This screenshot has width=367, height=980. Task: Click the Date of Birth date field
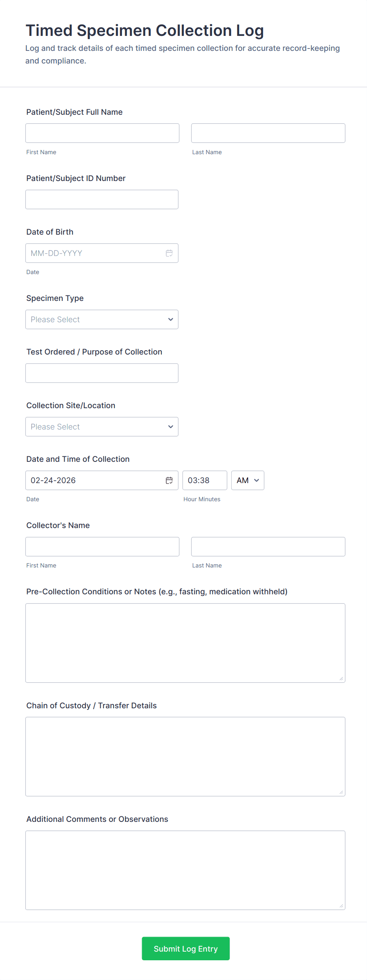(95, 253)
